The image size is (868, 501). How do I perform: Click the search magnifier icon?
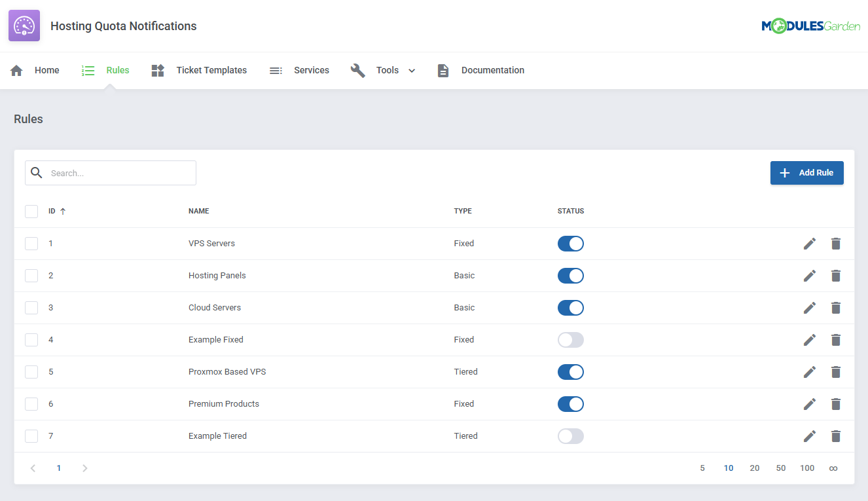tap(36, 172)
